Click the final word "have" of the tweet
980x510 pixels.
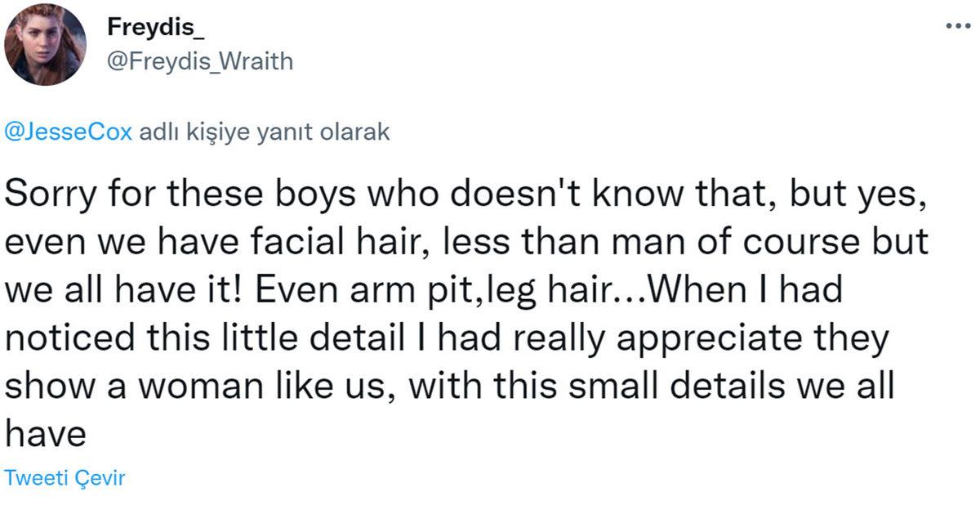point(45,431)
